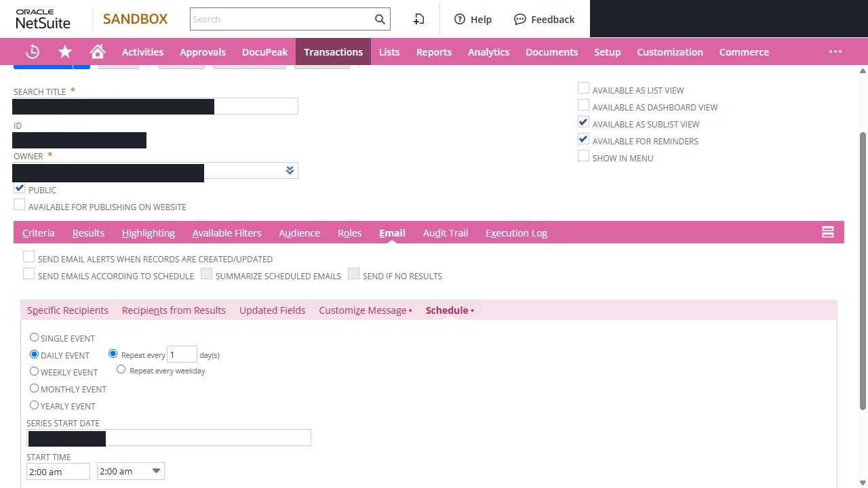Open the Customization menu
The image size is (868, 488).
[x=670, y=52]
